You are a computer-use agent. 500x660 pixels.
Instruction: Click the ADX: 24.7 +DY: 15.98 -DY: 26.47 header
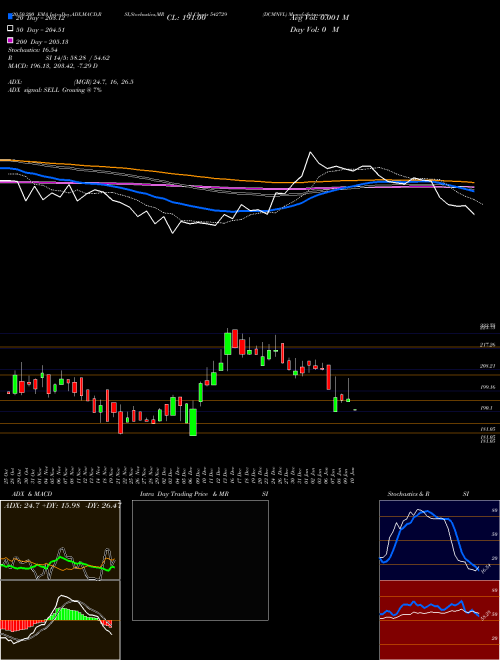click(62, 505)
